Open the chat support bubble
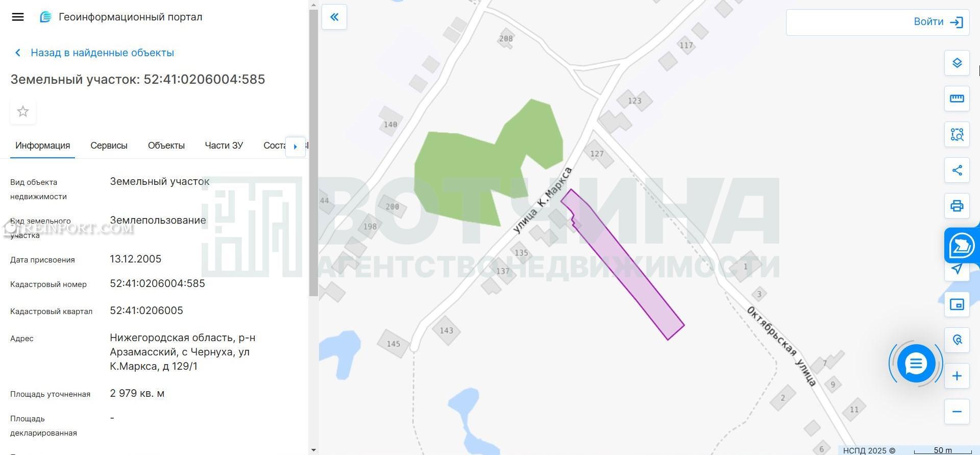 click(x=916, y=364)
